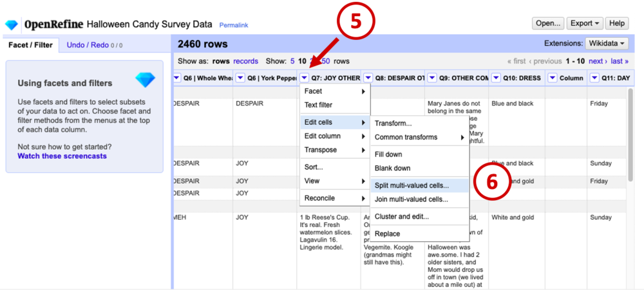Choose Text filter from column menu
Screen dimensions: 644x290
click(x=335, y=105)
